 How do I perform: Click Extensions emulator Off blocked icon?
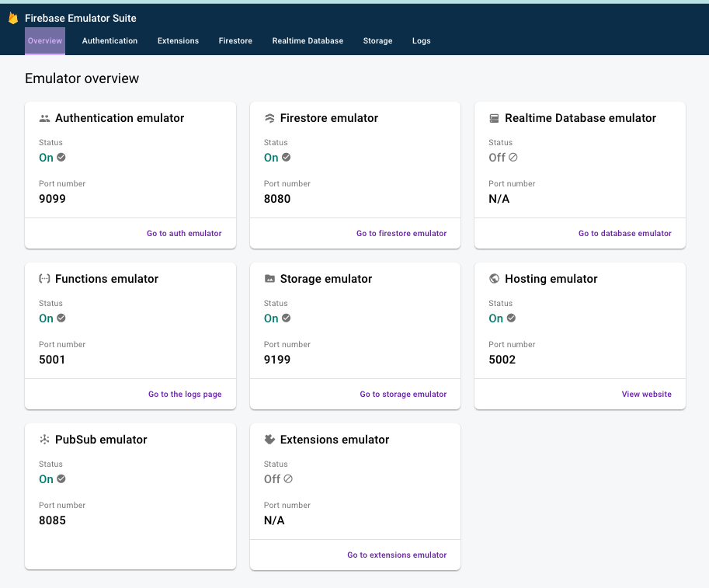coord(288,478)
